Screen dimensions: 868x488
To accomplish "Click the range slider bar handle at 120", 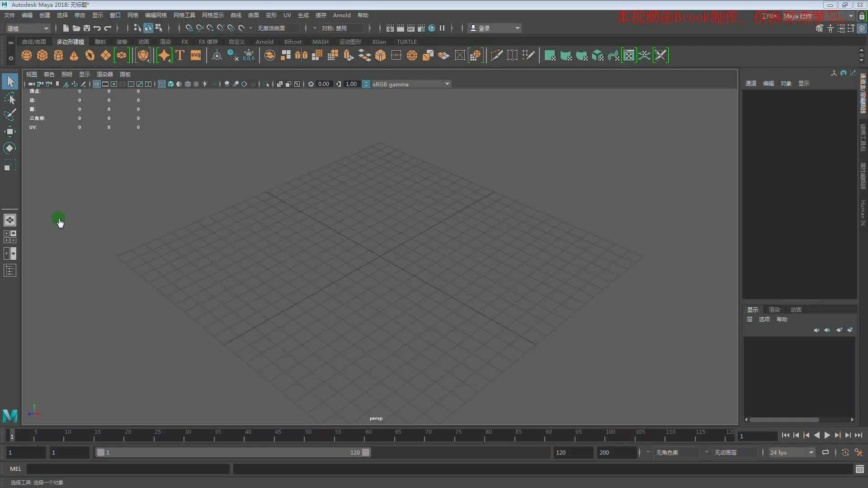I will click(x=366, y=452).
